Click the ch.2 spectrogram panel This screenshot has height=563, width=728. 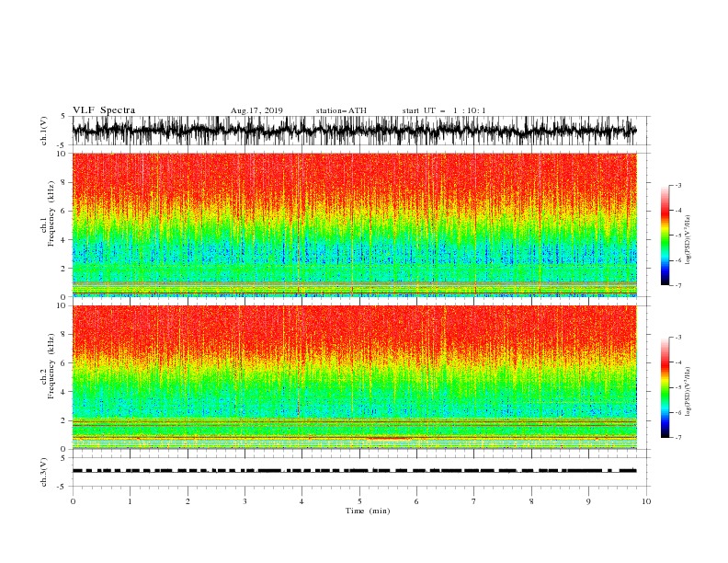(355, 377)
